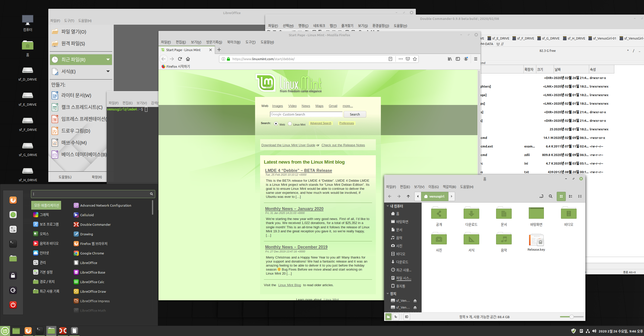The image size is (644, 336).
Task: Close the Start Page - Linux Mint tab
Action: coord(211,50)
